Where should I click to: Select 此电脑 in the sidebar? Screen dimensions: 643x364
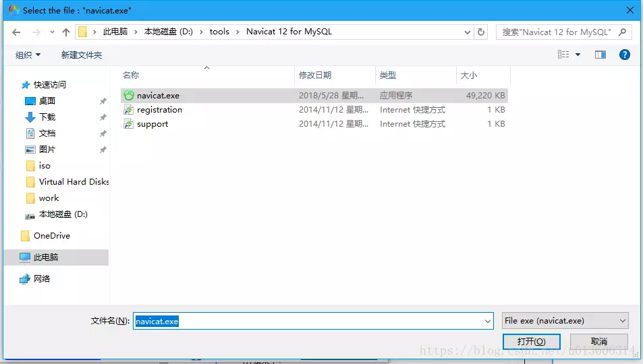pos(56,257)
